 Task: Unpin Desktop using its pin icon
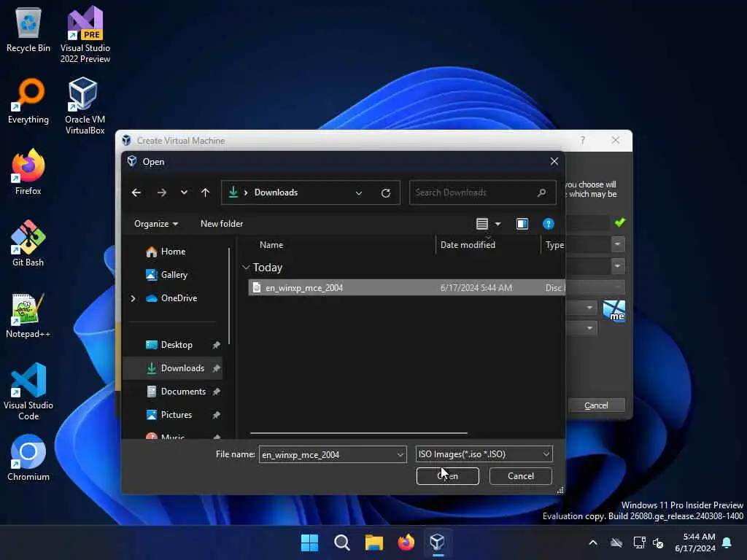216,345
